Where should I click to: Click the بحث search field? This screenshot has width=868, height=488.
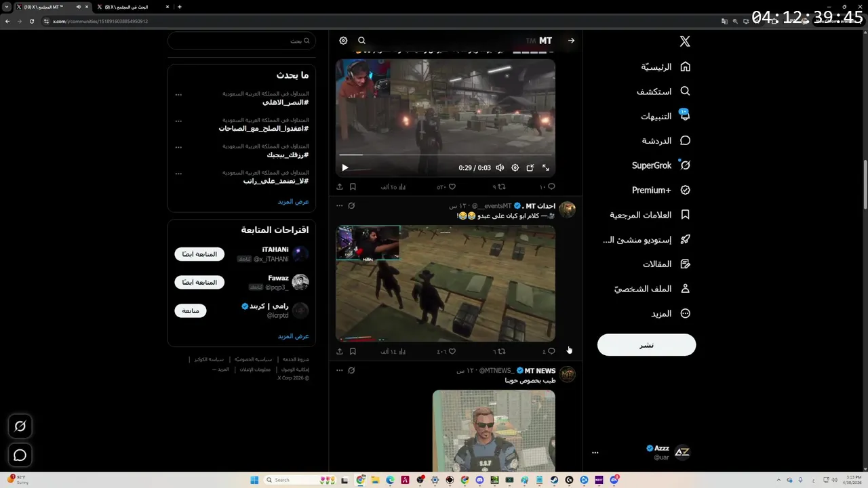(x=241, y=41)
